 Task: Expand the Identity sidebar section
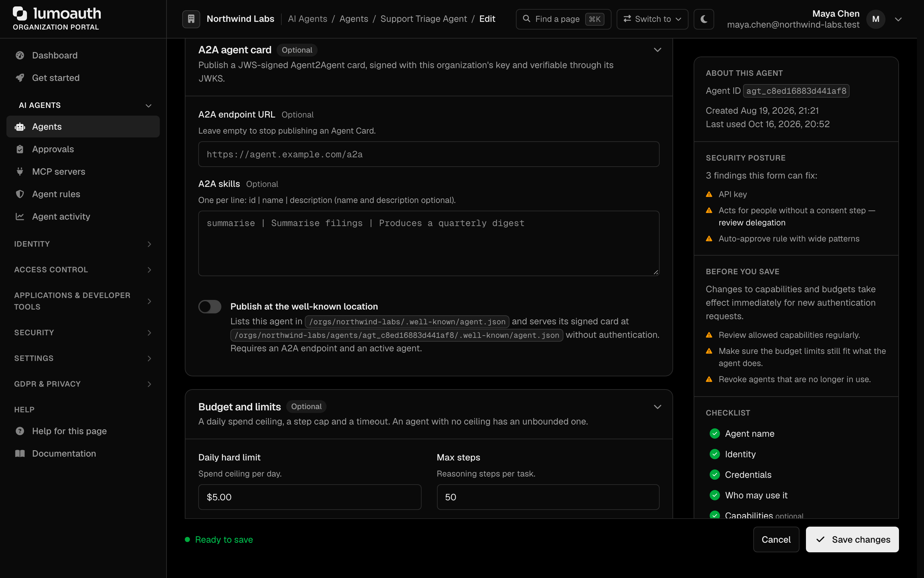pyautogui.click(x=83, y=244)
